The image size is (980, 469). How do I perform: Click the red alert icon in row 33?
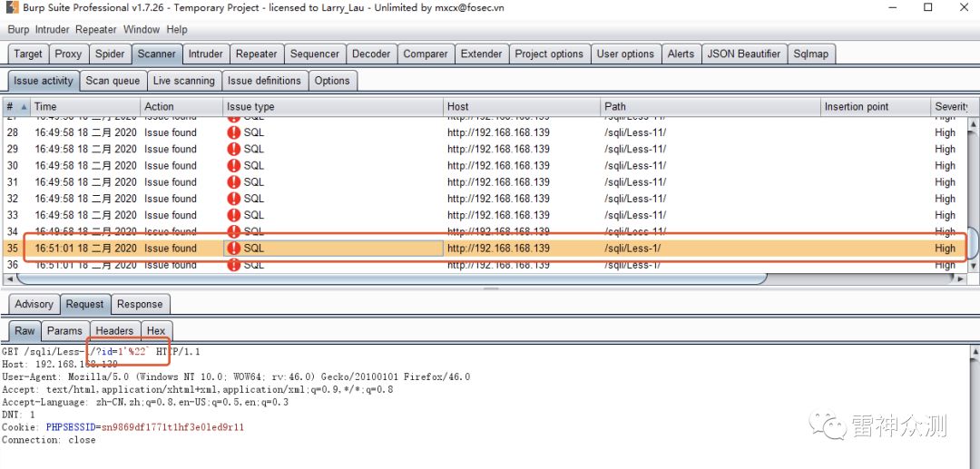click(234, 215)
